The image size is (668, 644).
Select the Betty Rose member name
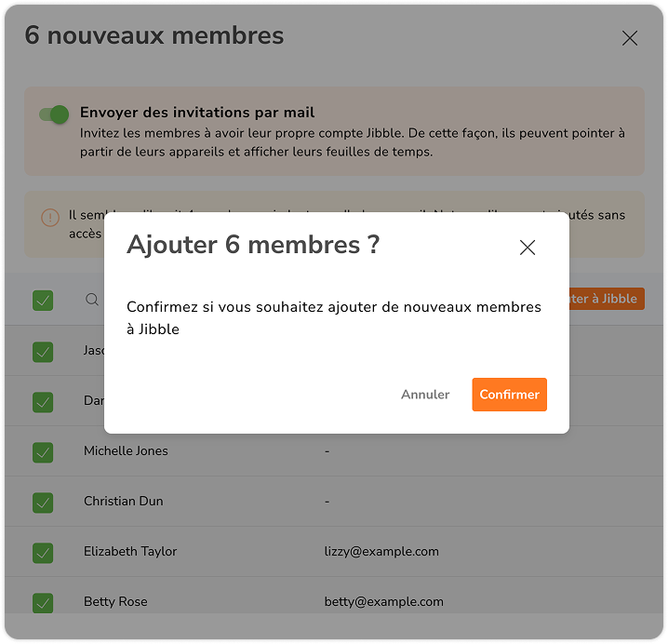click(x=115, y=602)
